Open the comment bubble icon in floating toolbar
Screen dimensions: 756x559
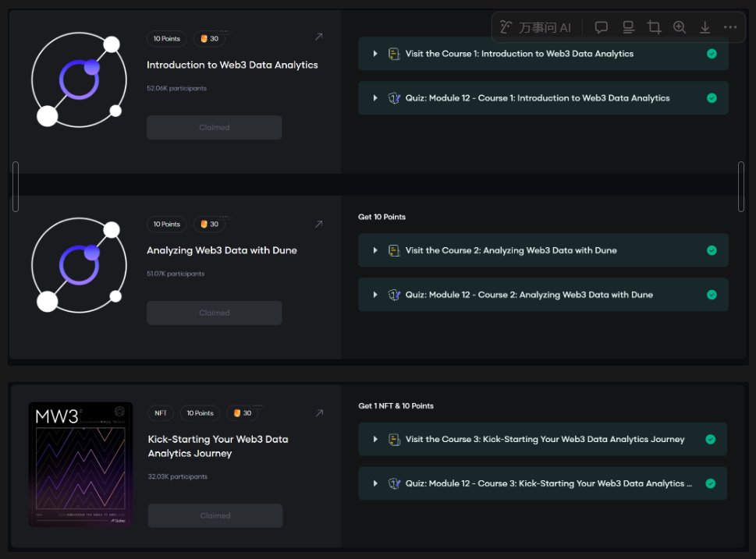click(602, 27)
